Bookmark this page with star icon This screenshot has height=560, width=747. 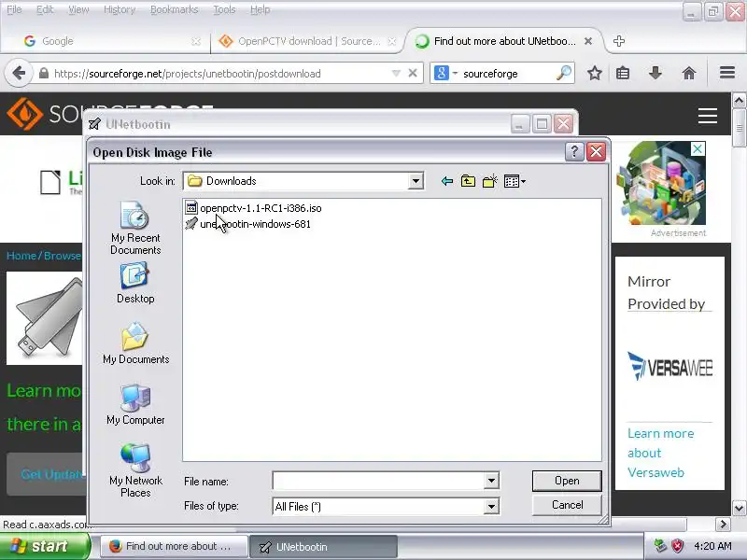(x=594, y=74)
